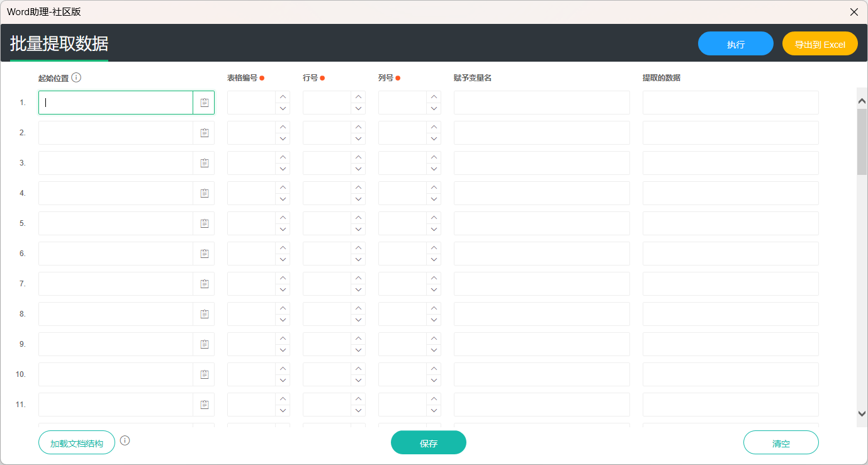The width and height of the screenshot is (868, 465).
Task: Click 提取的数据 field in row 11
Action: (x=731, y=405)
